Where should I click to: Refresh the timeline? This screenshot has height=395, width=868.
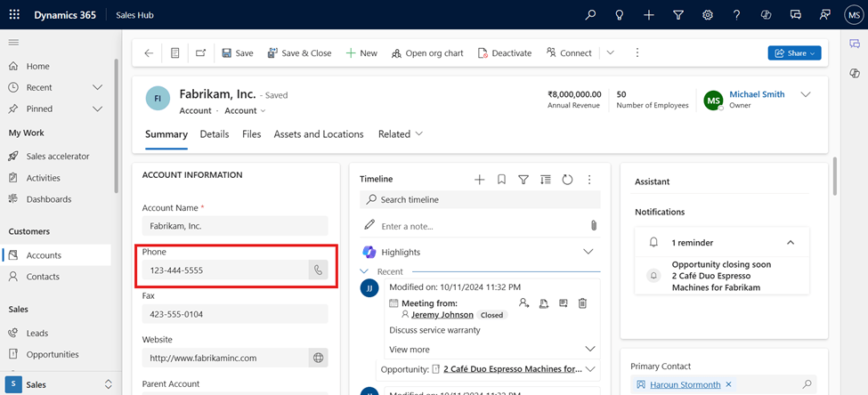click(567, 180)
